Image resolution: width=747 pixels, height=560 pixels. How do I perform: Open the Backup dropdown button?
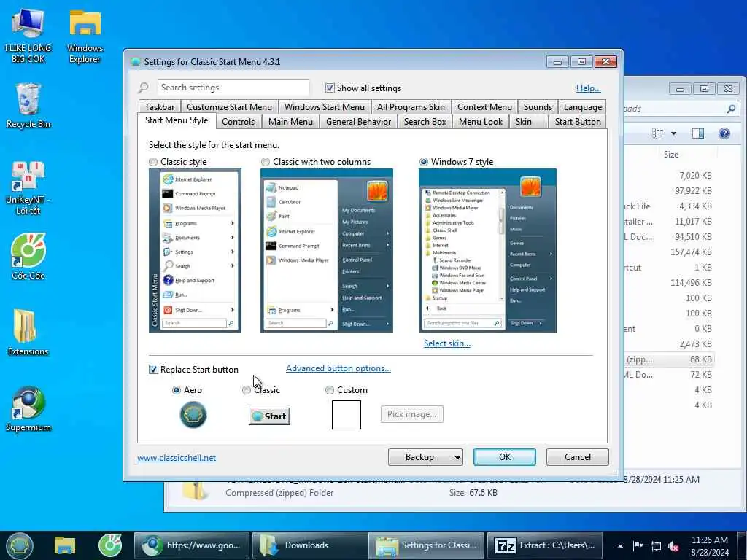point(425,457)
